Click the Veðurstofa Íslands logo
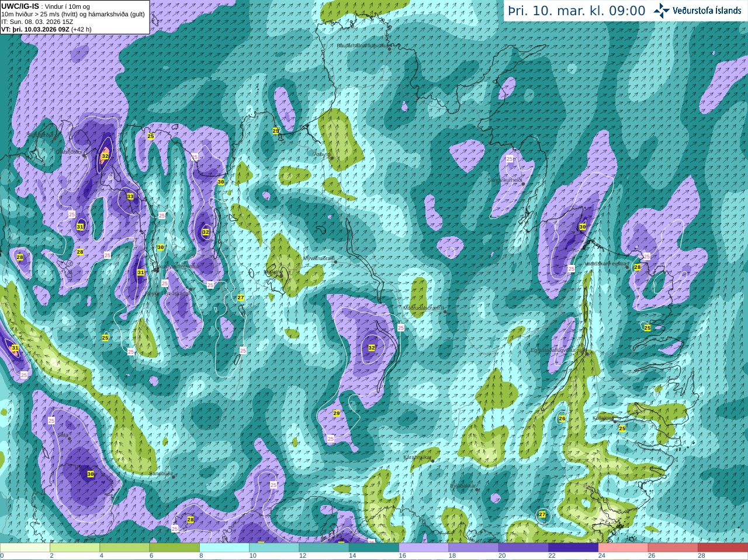 coord(698,11)
